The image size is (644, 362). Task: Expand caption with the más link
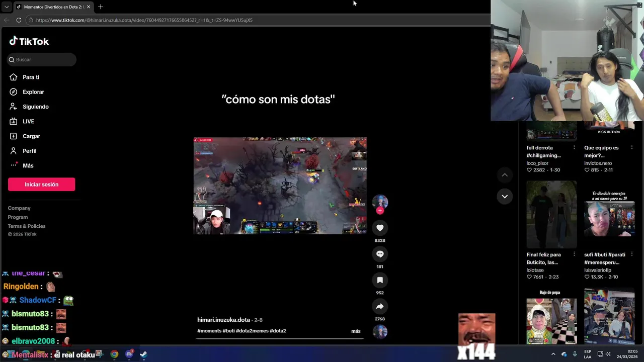[356, 331]
